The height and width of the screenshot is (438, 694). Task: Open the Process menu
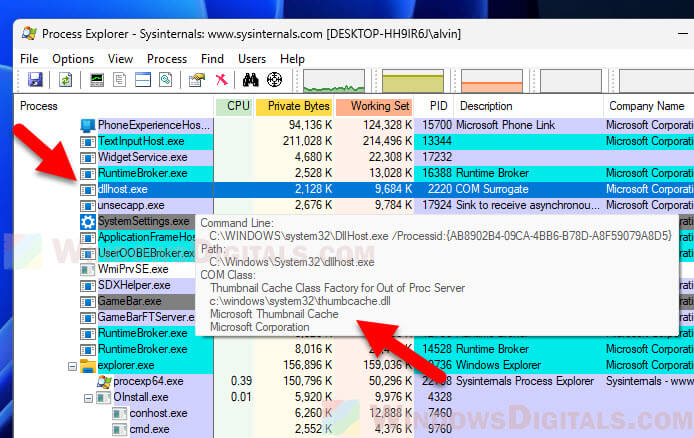167,59
